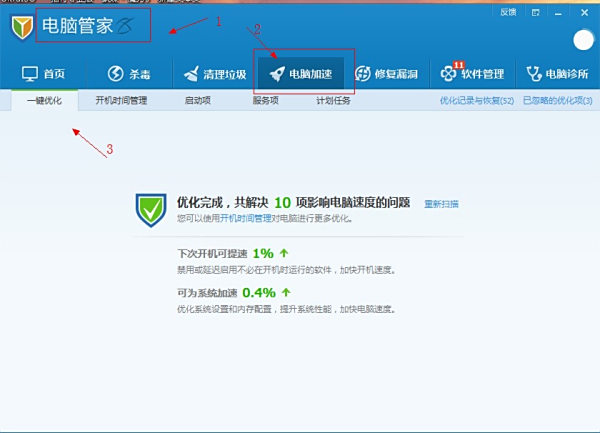Click the 杀毒 lightning bolt icon
600x433 pixels.
click(x=115, y=73)
